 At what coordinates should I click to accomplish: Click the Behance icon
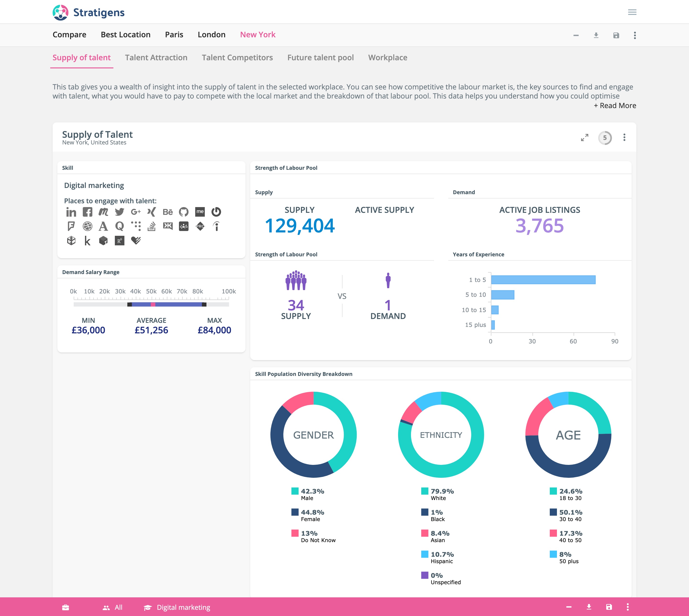tap(168, 212)
